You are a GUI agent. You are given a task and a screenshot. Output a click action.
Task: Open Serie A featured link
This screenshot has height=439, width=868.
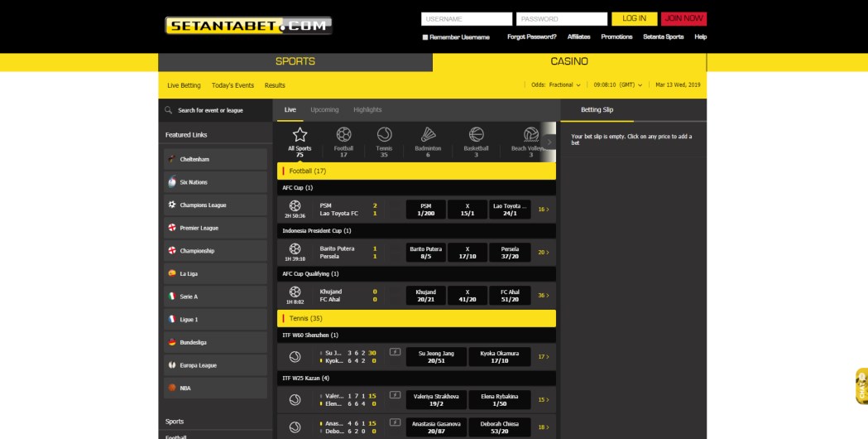pyautogui.click(x=215, y=297)
